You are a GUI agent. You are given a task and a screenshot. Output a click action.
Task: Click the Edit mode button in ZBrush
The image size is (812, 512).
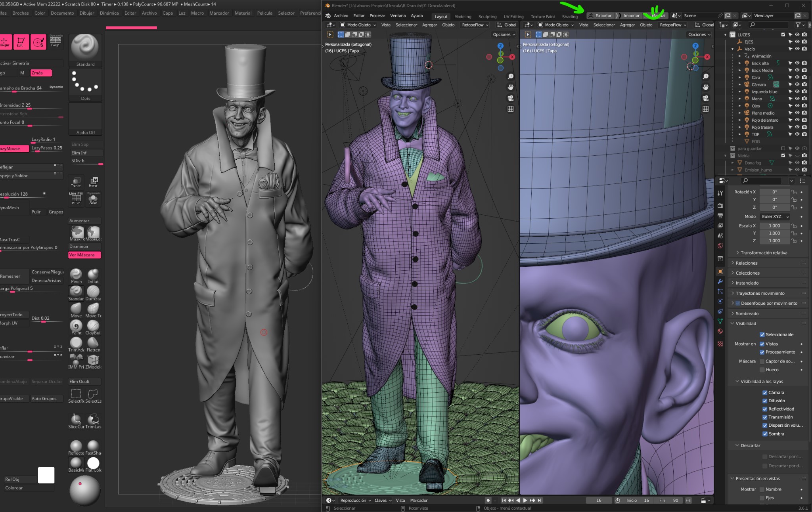pyautogui.click(x=21, y=42)
